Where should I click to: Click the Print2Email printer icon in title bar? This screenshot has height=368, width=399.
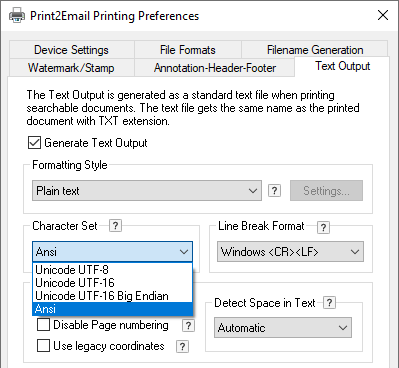17,15
